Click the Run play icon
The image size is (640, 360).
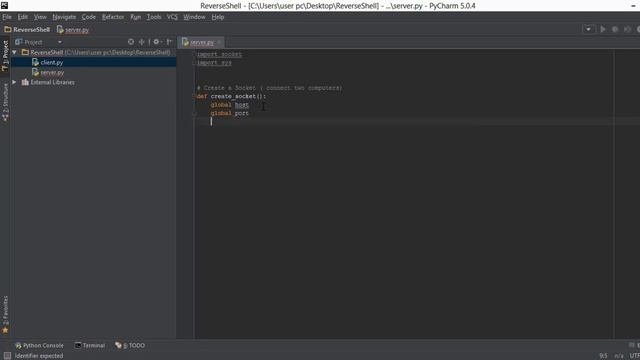tap(603, 29)
